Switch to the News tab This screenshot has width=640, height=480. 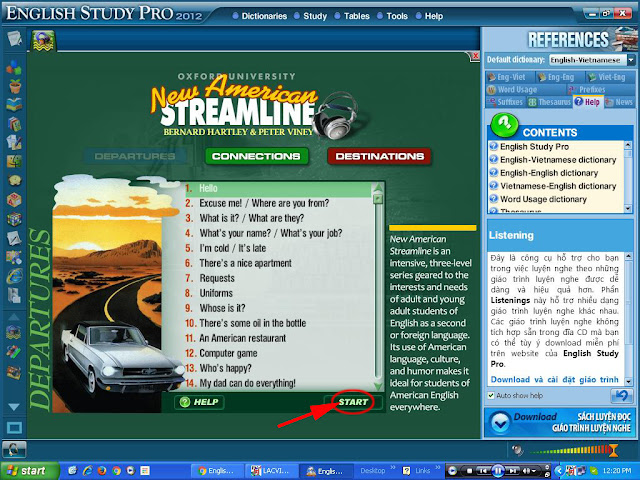[x=619, y=102]
